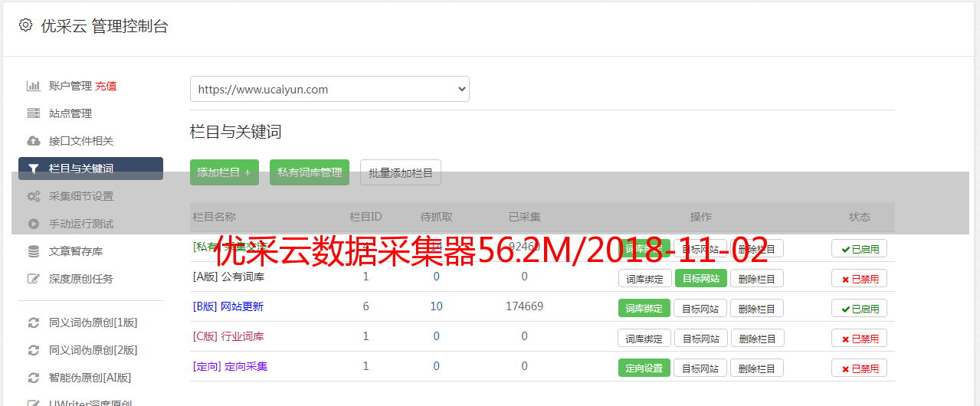
Task: Click 删除栏目 for [C版] 行业词库
Action: [x=757, y=338]
